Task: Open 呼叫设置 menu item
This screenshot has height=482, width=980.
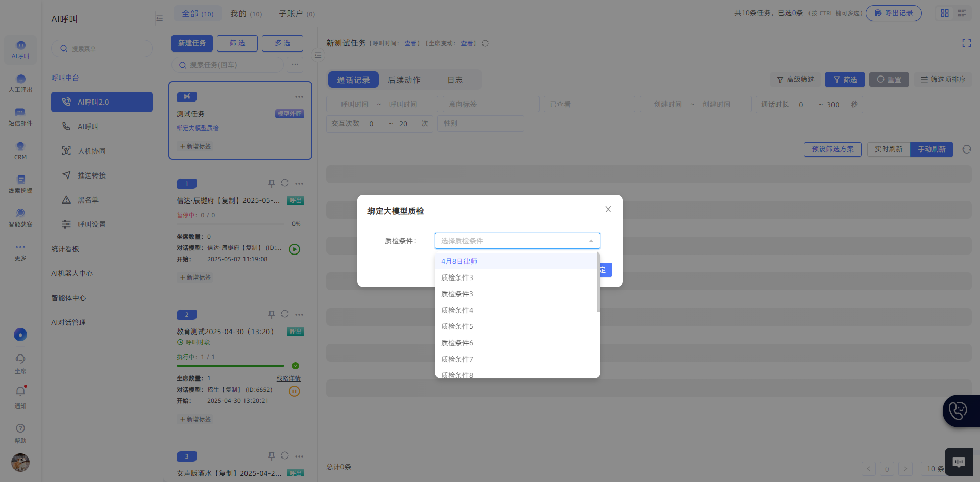Action: (x=102, y=224)
